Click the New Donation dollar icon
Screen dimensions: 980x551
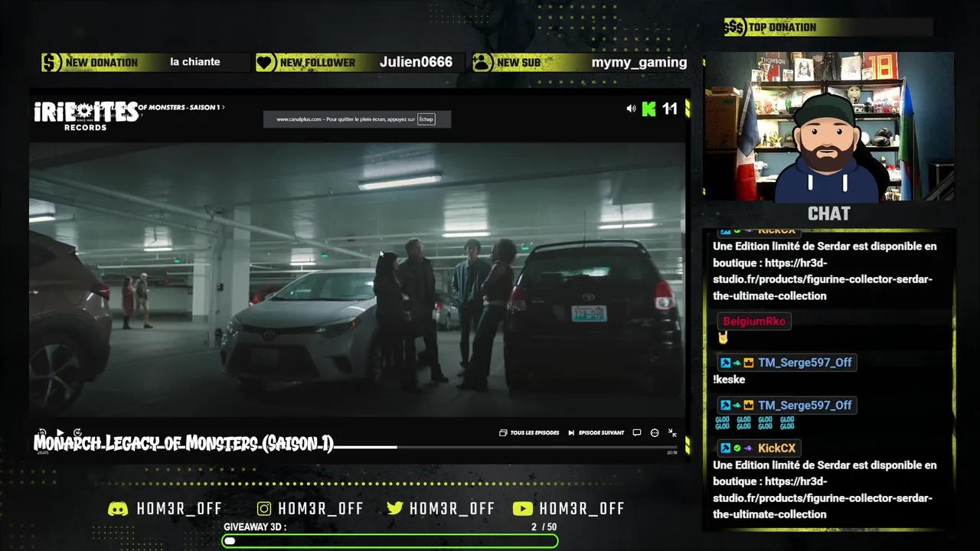pyautogui.click(x=51, y=63)
